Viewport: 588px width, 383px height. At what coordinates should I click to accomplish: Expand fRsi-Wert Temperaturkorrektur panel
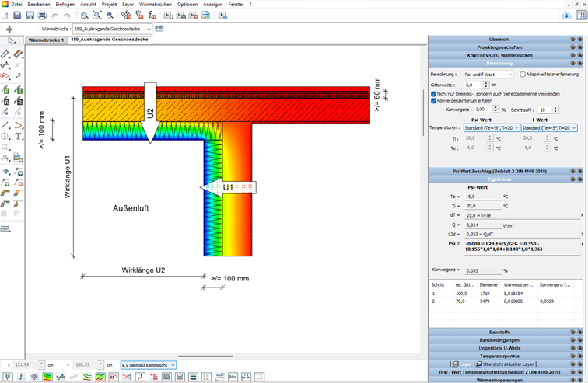506,372
